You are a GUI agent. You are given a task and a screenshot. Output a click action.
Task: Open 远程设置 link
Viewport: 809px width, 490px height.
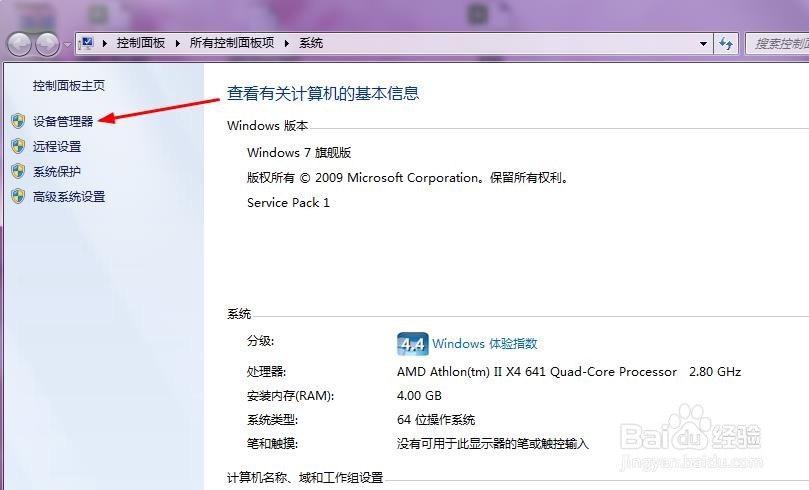click(57, 146)
